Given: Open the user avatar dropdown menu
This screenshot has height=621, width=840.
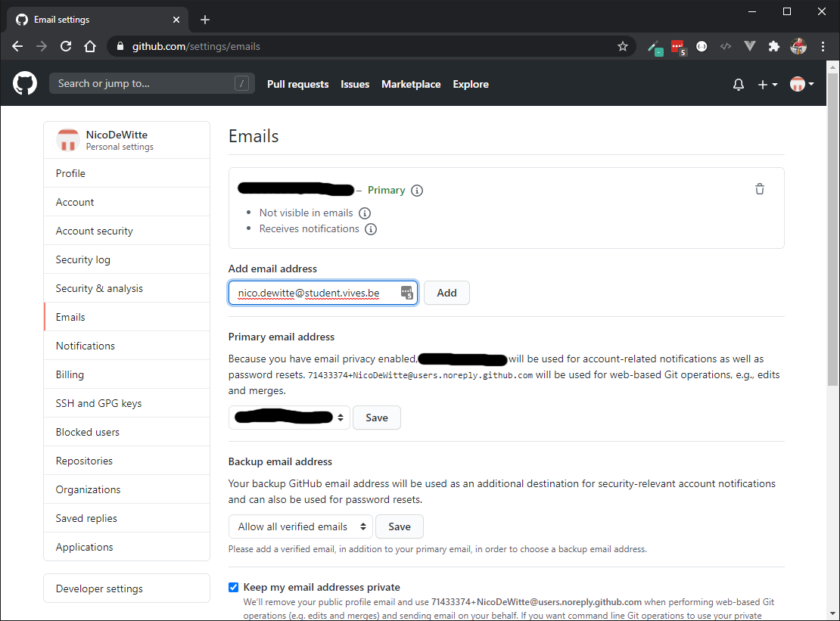Looking at the screenshot, I should coord(801,84).
